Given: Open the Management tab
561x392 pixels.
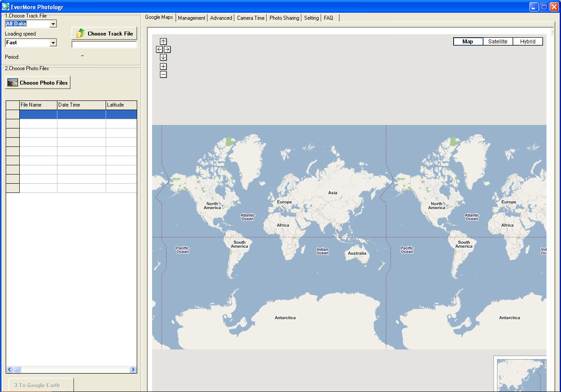Looking at the screenshot, I should tap(192, 18).
